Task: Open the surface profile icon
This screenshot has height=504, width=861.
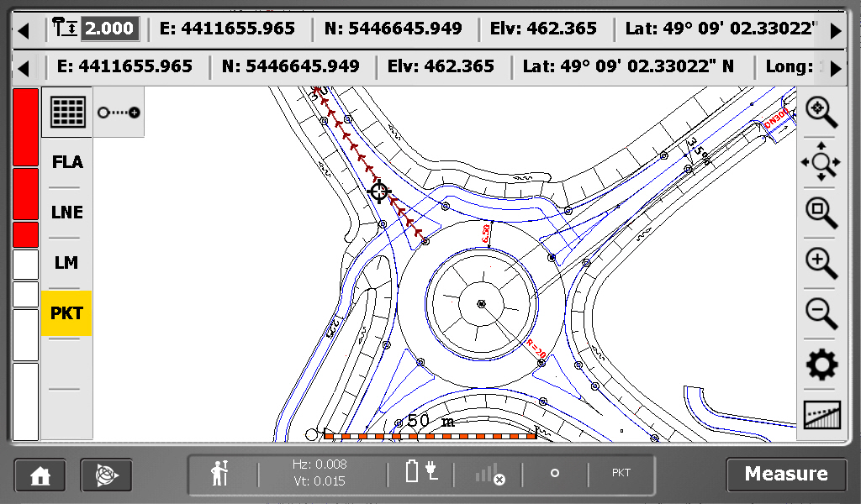Action: [821, 415]
